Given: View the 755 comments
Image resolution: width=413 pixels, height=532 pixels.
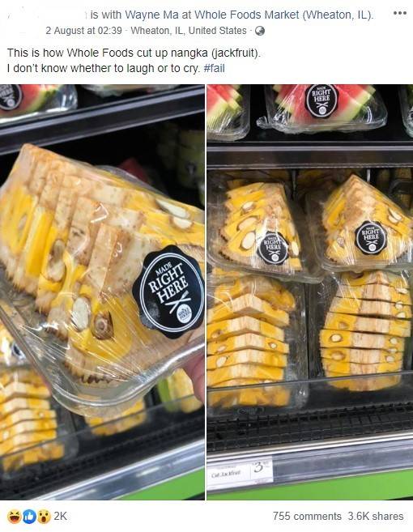Looking at the screenshot, I should coord(307,517).
